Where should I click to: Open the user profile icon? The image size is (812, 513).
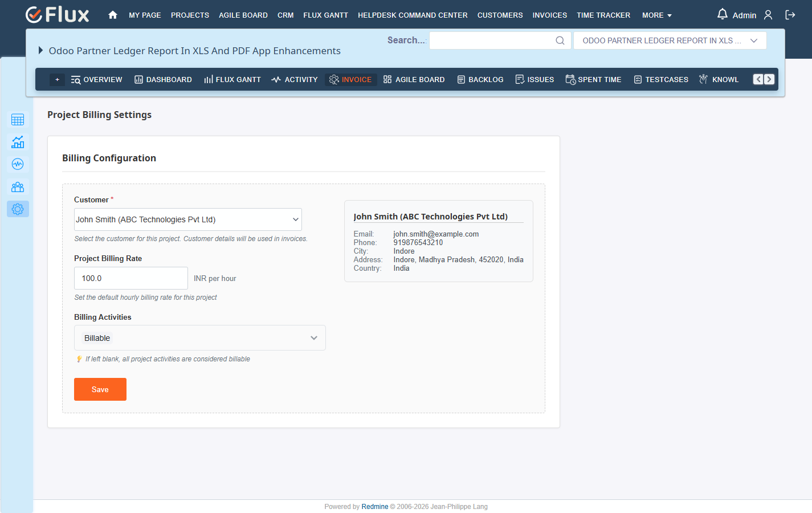click(768, 15)
